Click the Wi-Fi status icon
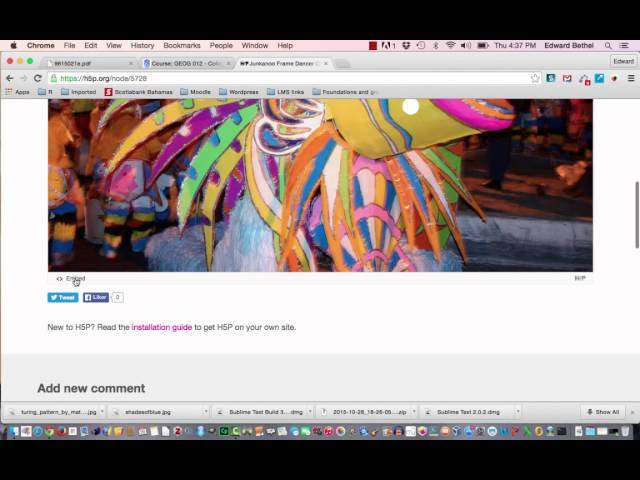The image size is (640, 480). (x=451, y=45)
